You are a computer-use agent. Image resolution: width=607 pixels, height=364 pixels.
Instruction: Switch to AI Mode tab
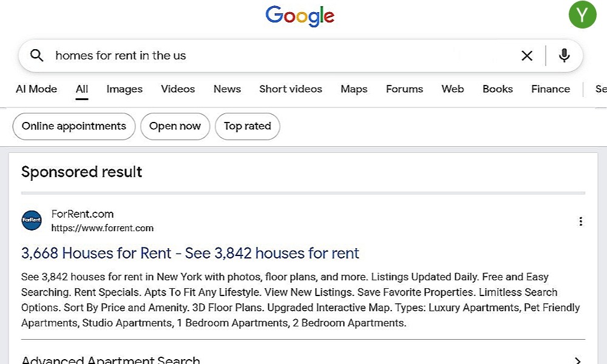point(36,89)
